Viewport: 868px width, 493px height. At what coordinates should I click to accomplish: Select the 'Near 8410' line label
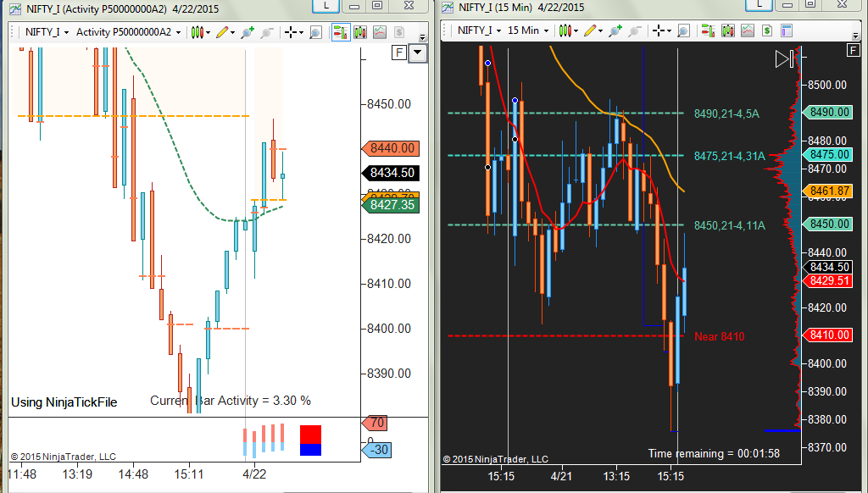[x=719, y=336]
